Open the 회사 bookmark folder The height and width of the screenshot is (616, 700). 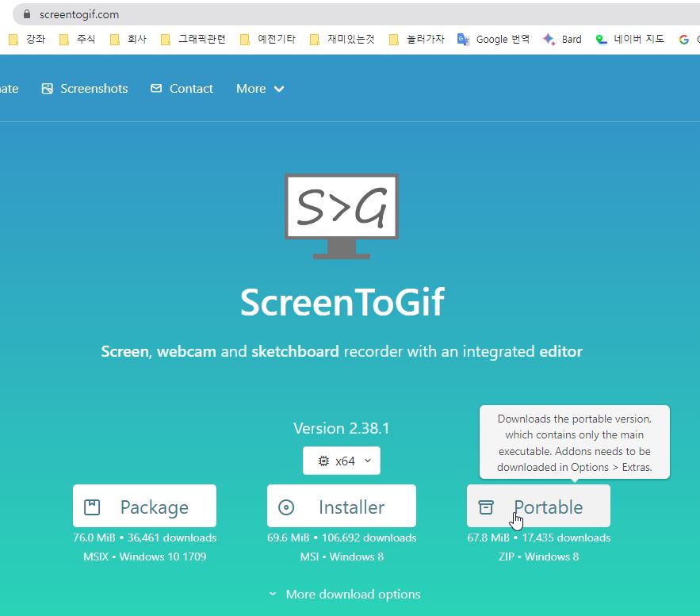(x=128, y=40)
